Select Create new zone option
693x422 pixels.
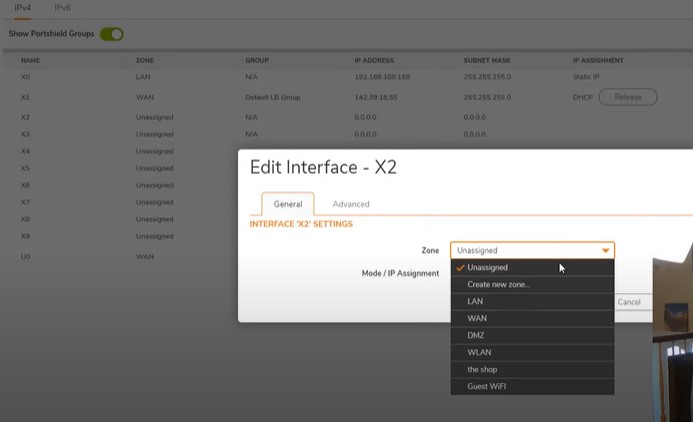click(x=498, y=285)
